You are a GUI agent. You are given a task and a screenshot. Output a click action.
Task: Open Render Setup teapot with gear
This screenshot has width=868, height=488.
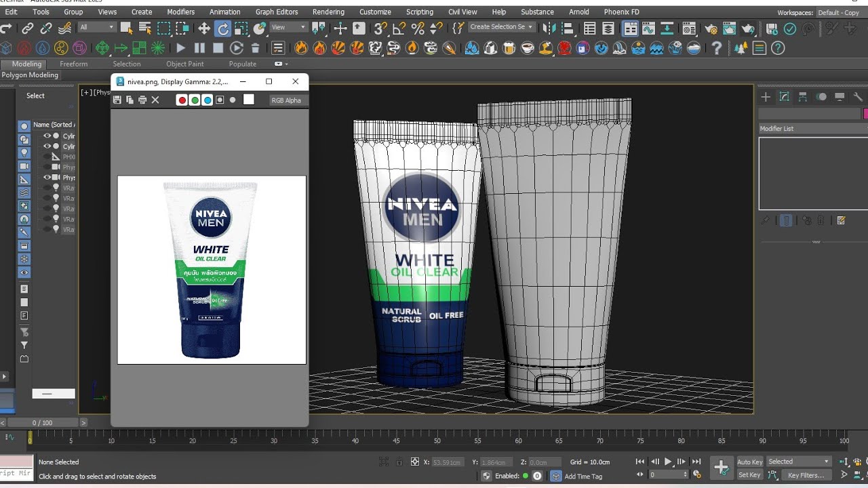pos(711,28)
